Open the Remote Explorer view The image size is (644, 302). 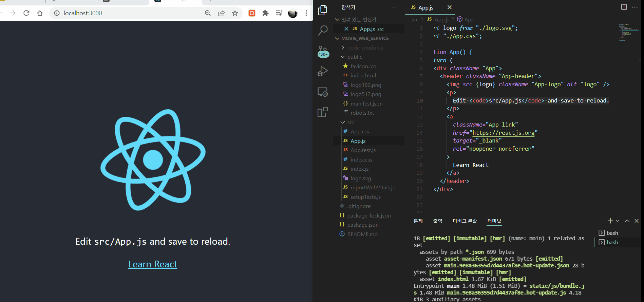coord(323,92)
